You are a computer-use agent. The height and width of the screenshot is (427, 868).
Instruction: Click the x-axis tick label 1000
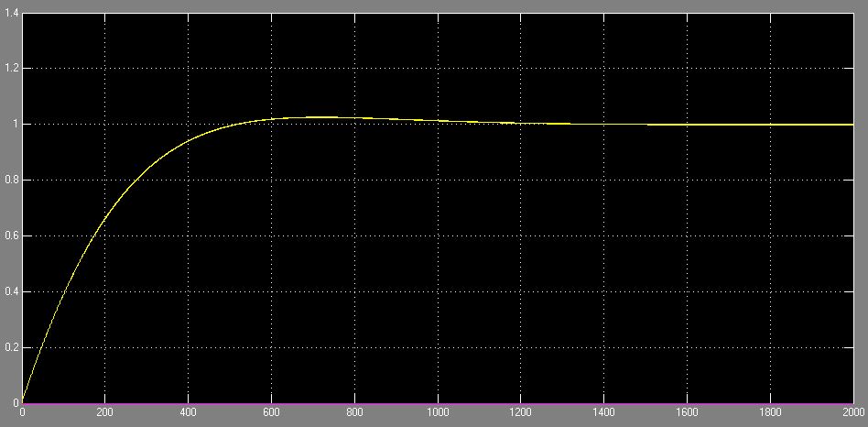(x=438, y=412)
